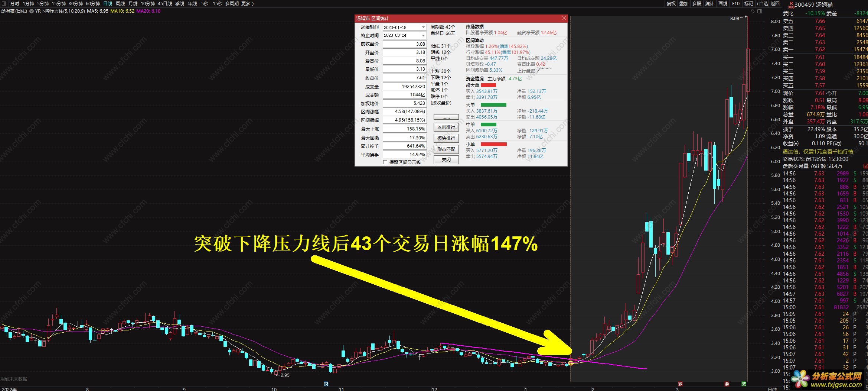This screenshot has width=868, height=391.
Task: Select the 日线 period tab
Action: [x=108, y=3]
